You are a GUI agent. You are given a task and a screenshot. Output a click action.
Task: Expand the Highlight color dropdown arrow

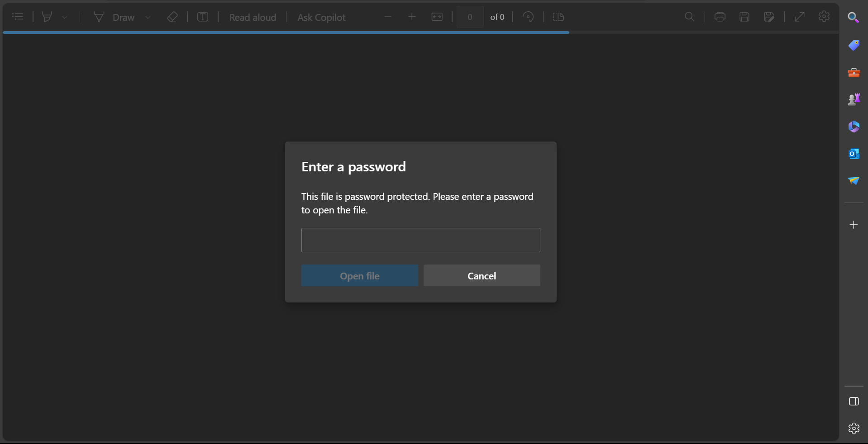[65, 17]
